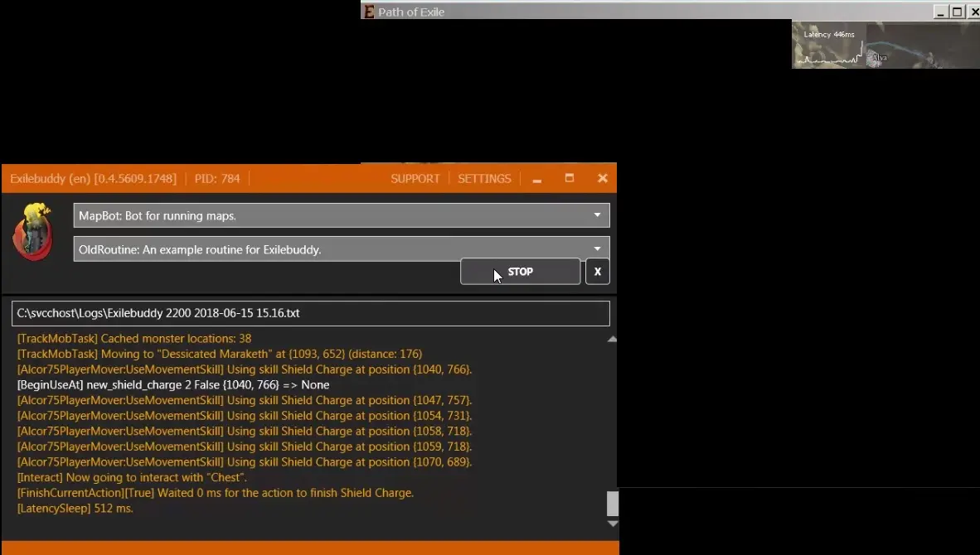Open the OldRoutine routine selection dropdown
Image resolution: width=980 pixels, height=555 pixels.
click(342, 249)
